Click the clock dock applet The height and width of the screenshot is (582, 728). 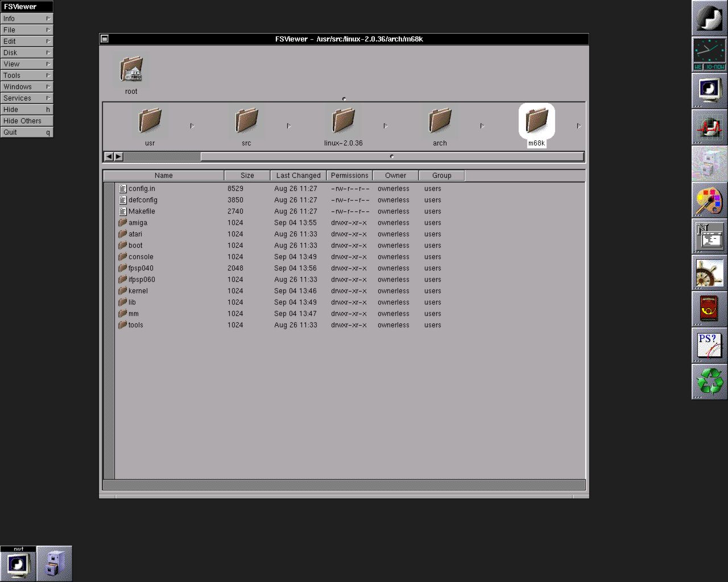click(x=709, y=54)
